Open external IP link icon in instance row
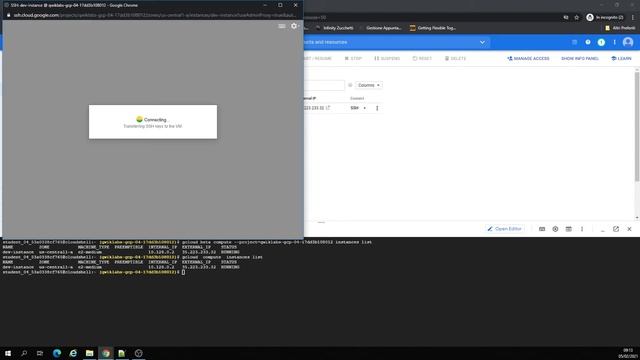This screenshot has width=640, height=360. pos(328,108)
